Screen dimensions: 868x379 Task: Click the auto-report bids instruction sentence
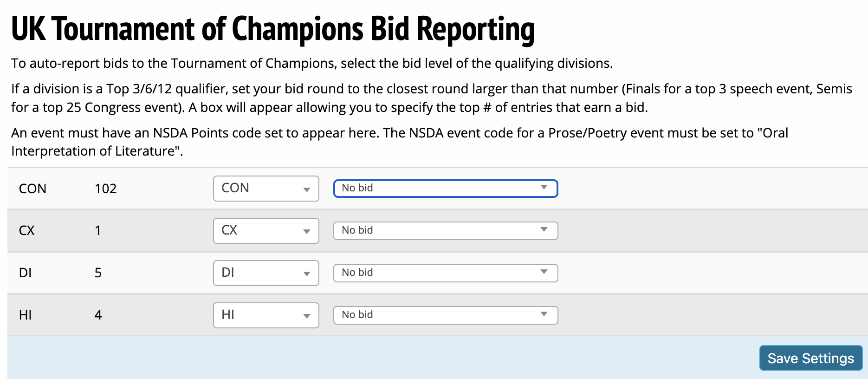pyautogui.click(x=311, y=64)
